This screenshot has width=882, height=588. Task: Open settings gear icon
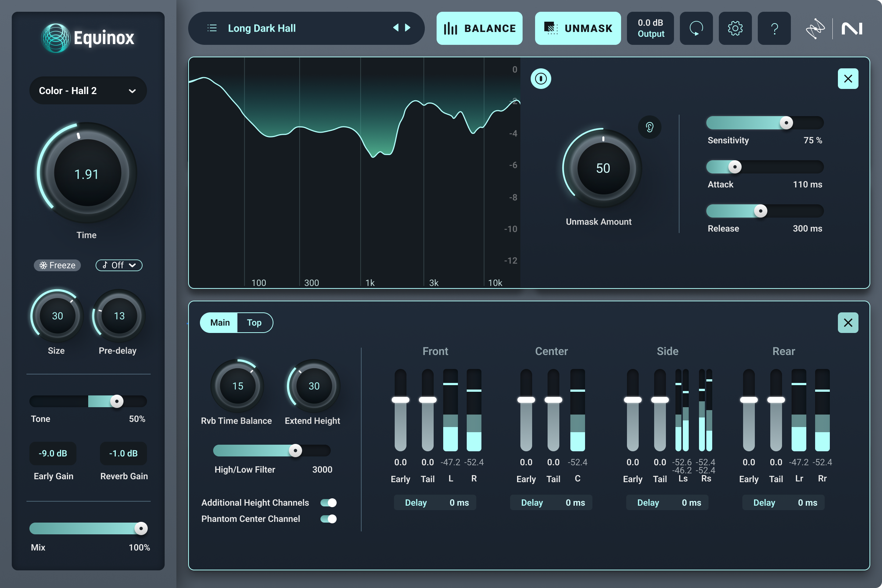tap(735, 28)
